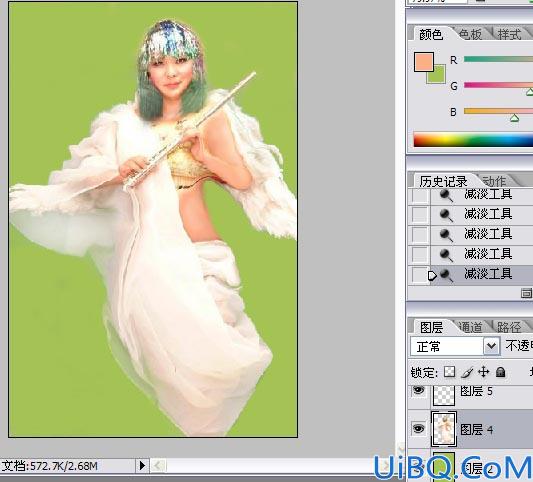Select the 图层 tab
Viewport: 533px width, 482px height.
point(431,327)
